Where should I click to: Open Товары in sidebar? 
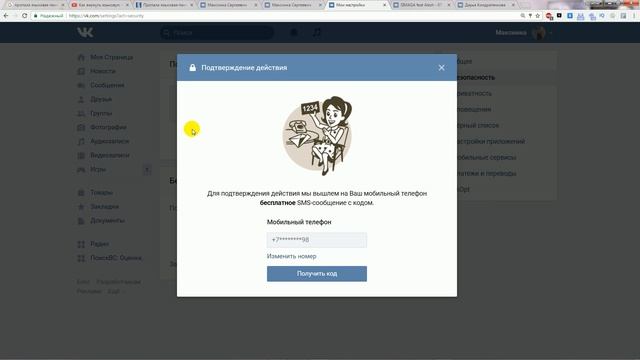click(x=101, y=192)
